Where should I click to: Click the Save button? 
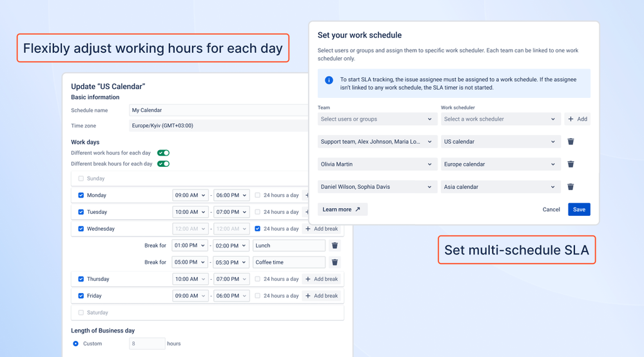pos(579,209)
